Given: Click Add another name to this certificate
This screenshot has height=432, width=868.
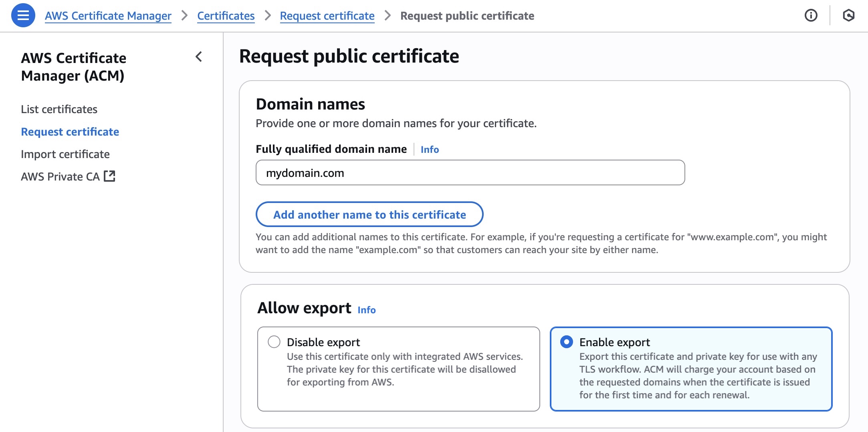Looking at the screenshot, I should [369, 215].
